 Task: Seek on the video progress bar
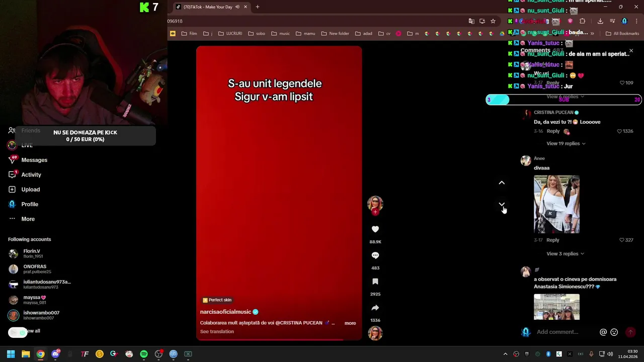279,339
